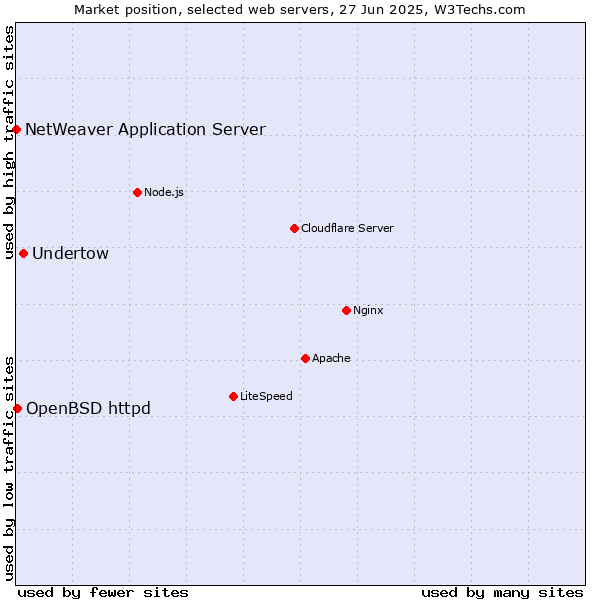Click the 'OpenBSD httpd' label text
This screenshot has width=600, height=600.
pos(88,409)
